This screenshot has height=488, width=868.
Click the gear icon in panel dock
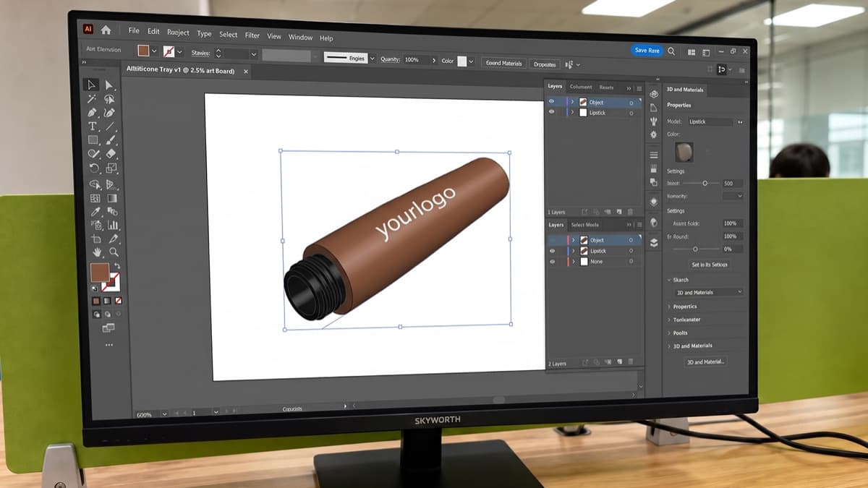coord(653,134)
